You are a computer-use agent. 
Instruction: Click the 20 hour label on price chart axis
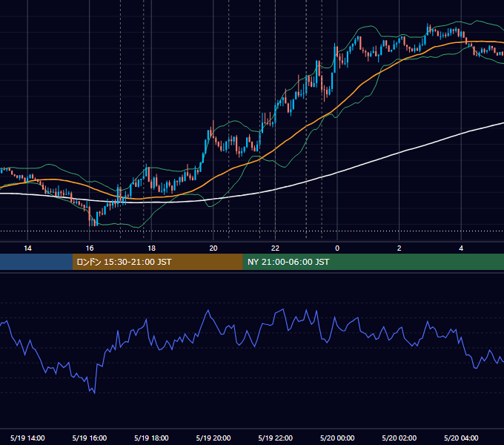pyautogui.click(x=213, y=248)
